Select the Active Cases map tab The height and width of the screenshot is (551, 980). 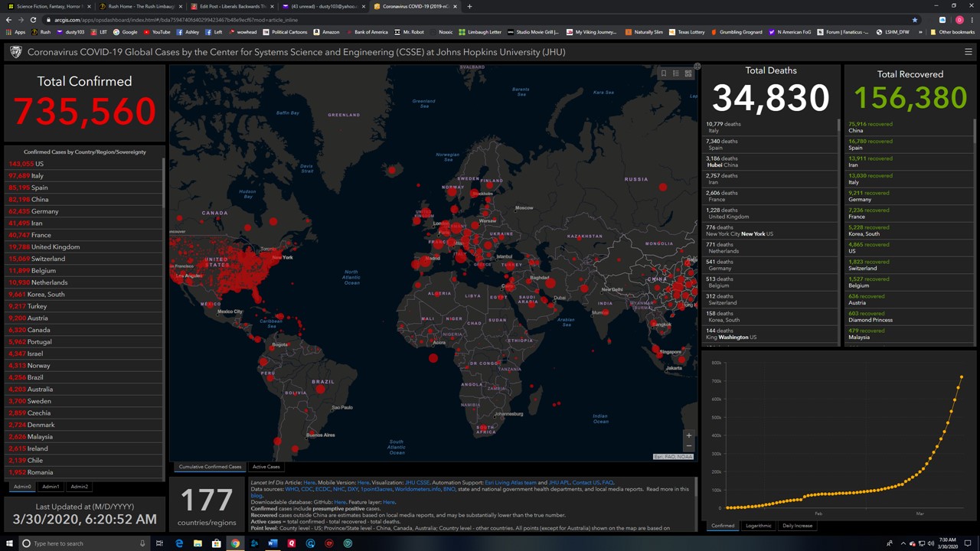[266, 467]
